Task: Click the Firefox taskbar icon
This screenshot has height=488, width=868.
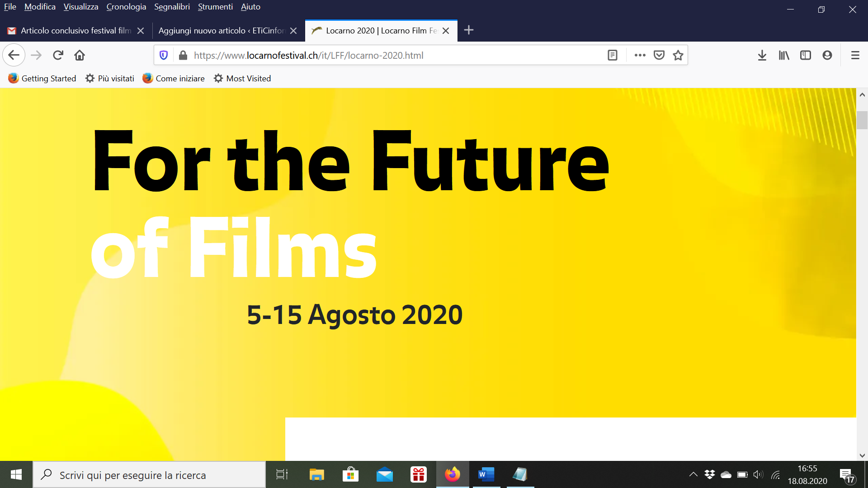Action: (453, 474)
